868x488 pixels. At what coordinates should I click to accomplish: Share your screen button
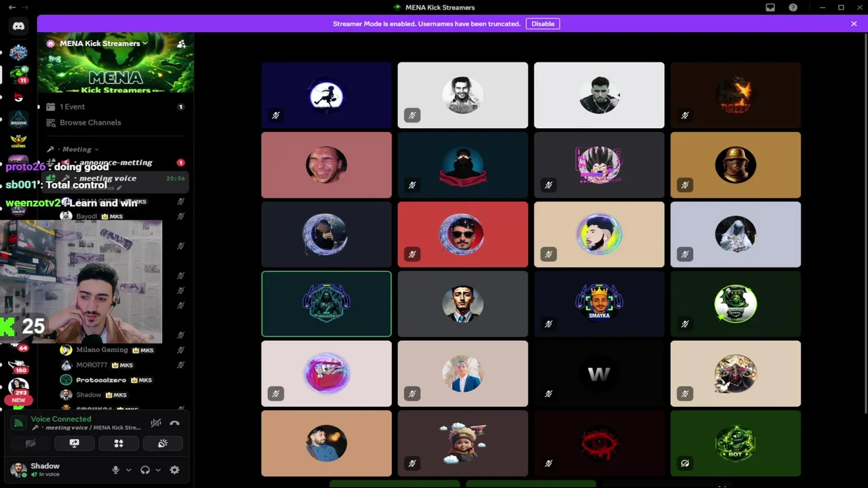click(75, 443)
